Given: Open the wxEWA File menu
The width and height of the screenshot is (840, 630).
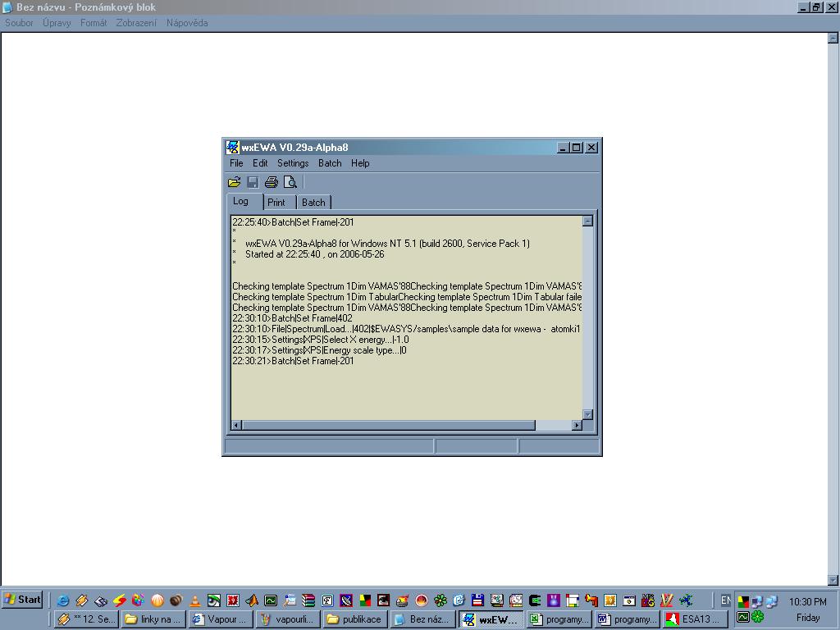Looking at the screenshot, I should click(x=236, y=163).
